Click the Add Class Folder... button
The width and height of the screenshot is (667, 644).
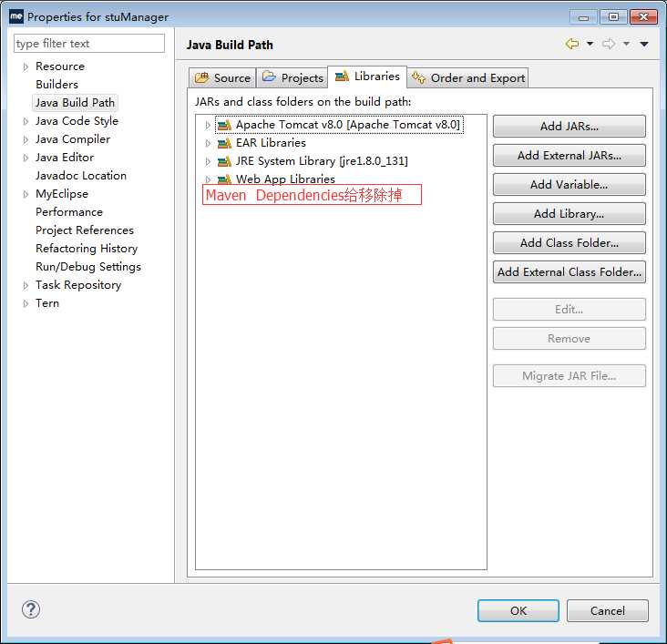coord(570,243)
